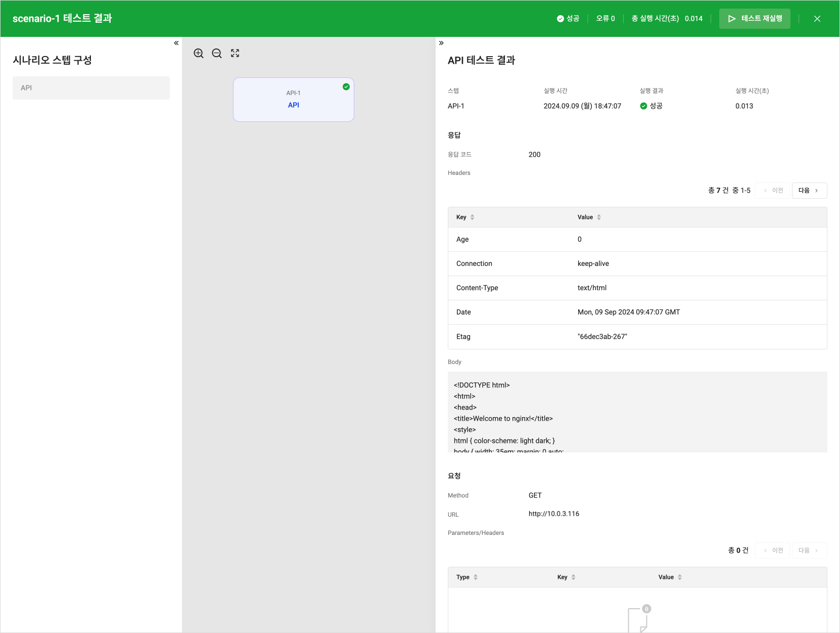Viewport: 840px width, 633px height.
Task: Go to next page of response headers
Action: click(809, 191)
